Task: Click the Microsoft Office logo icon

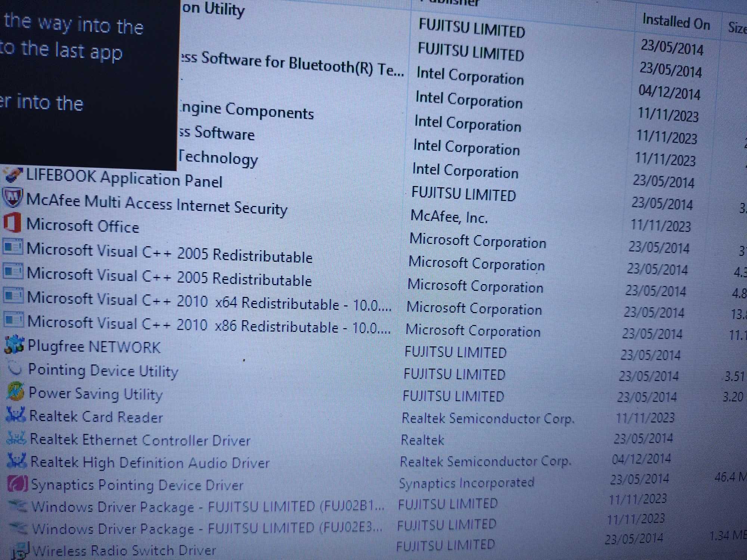Action: coord(12,223)
